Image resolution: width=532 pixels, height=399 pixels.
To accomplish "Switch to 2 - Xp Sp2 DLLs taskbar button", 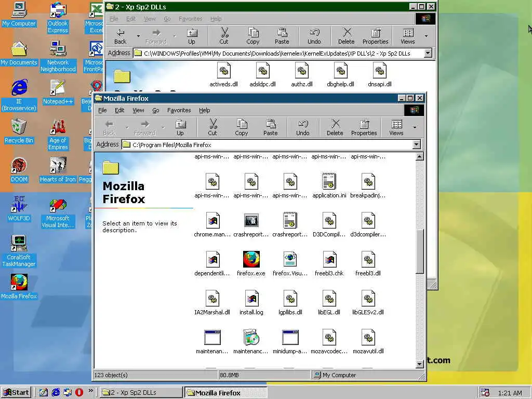I will 141,393.
